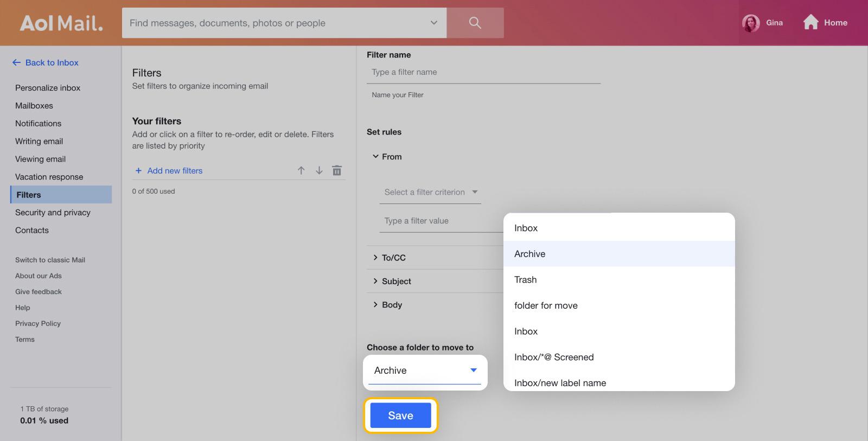Viewport: 868px width, 441px height.
Task: Click the Back to Inbox arrow link
Action: click(x=46, y=62)
